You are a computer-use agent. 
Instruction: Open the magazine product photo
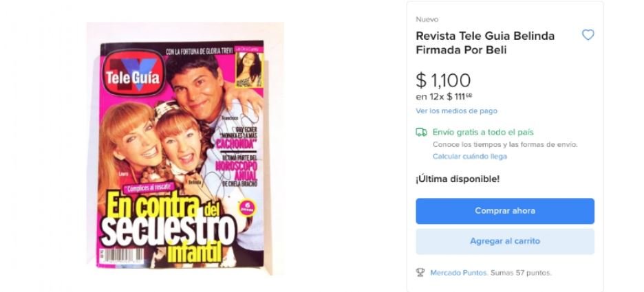click(x=182, y=155)
